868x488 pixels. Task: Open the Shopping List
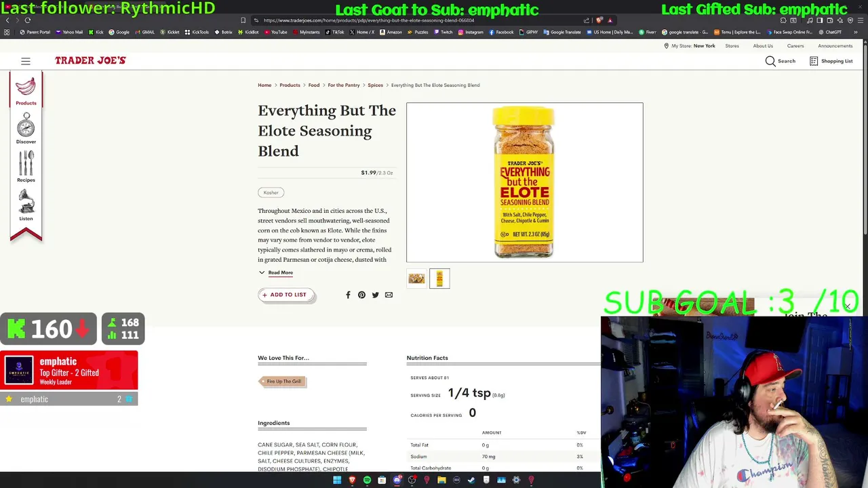pyautogui.click(x=831, y=61)
